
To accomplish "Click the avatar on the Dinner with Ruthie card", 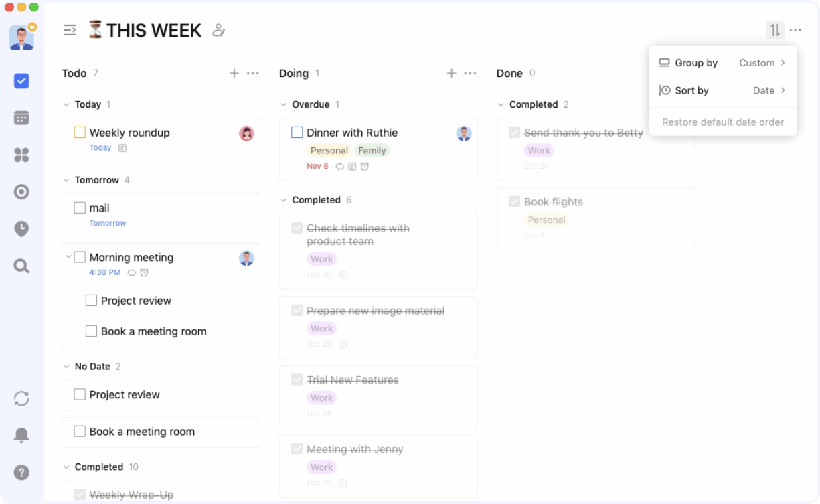I will [x=465, y=132].
